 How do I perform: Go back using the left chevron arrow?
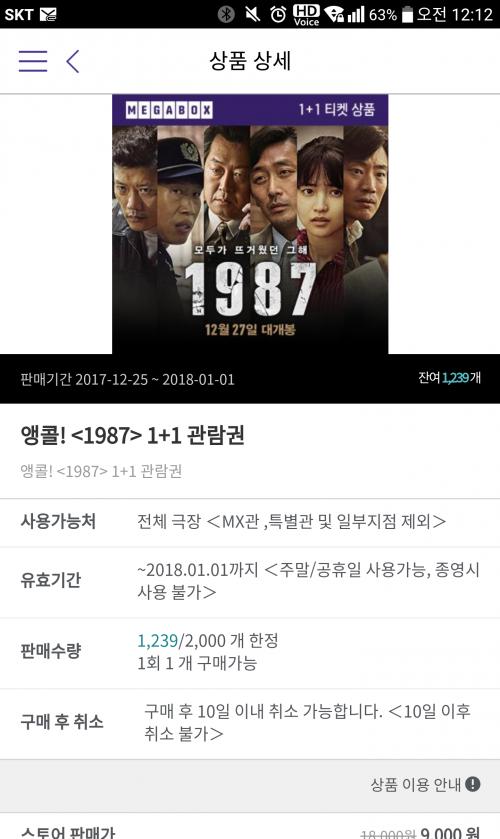tap(73, 61)
